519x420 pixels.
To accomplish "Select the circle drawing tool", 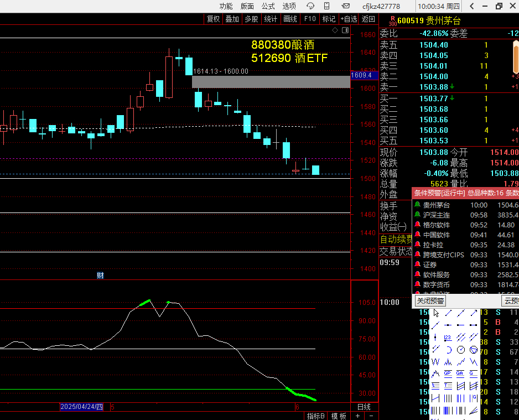I will pos(461,350).
